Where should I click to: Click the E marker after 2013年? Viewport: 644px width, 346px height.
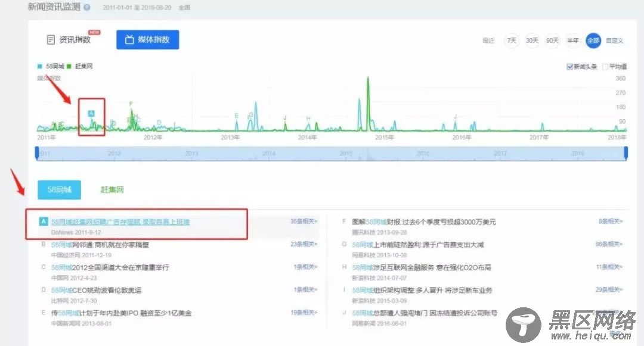236,116
